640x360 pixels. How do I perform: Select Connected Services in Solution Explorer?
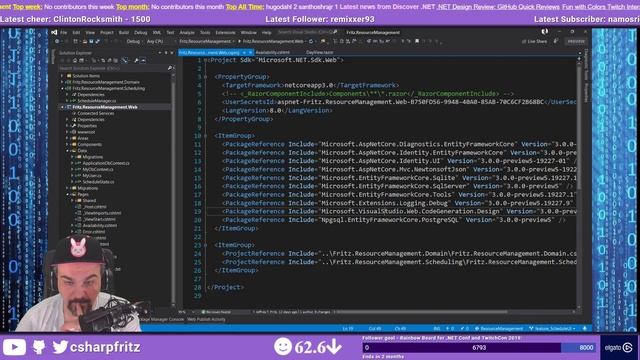coord(96,113)
